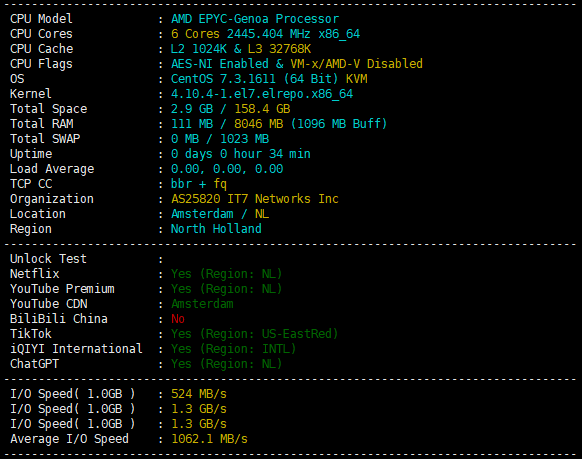Image resolution: width=582 pixels, height=459 pixels.
Task: Click the Total RAM 8046 MB value
Action: point(258,124)
